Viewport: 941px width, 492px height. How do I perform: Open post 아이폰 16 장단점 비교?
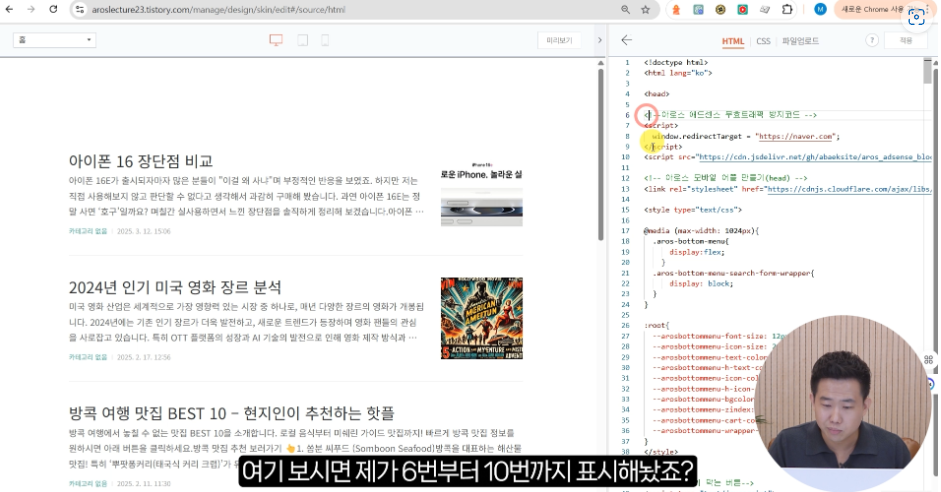[x=140, y=161]
